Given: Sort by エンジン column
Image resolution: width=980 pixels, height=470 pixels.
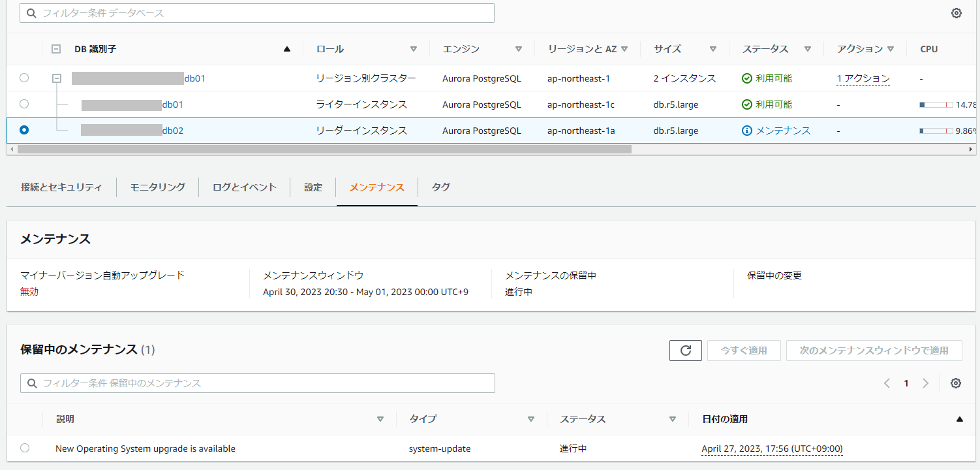Looking at the screenshot, I should 519,49.
